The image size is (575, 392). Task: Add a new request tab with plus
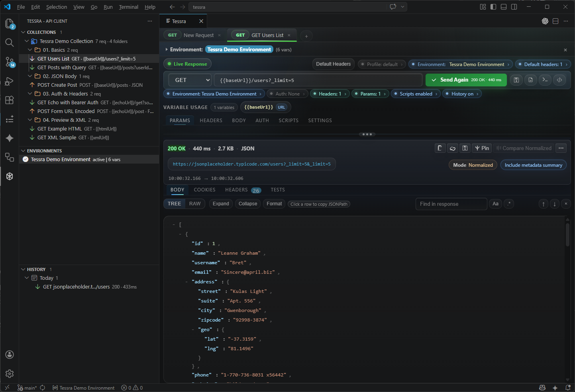click(306, 36)
